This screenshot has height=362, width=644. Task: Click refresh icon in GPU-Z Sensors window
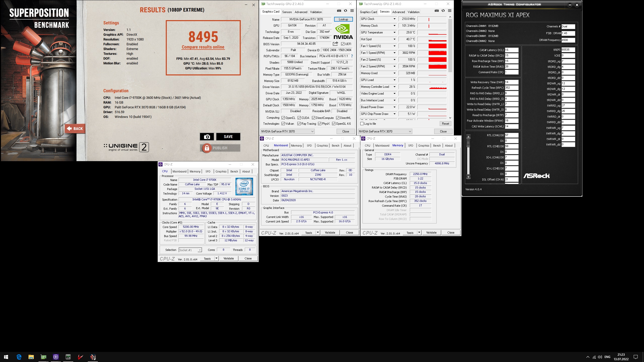coord(443,11)
